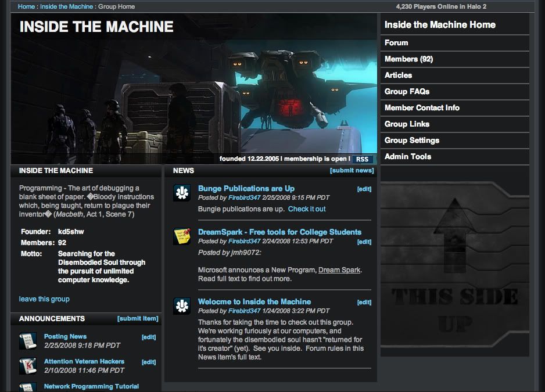This screenshot has height=392, width=545.
Task: Open Members (92) in the sidebar
Action: coord(408,59)
